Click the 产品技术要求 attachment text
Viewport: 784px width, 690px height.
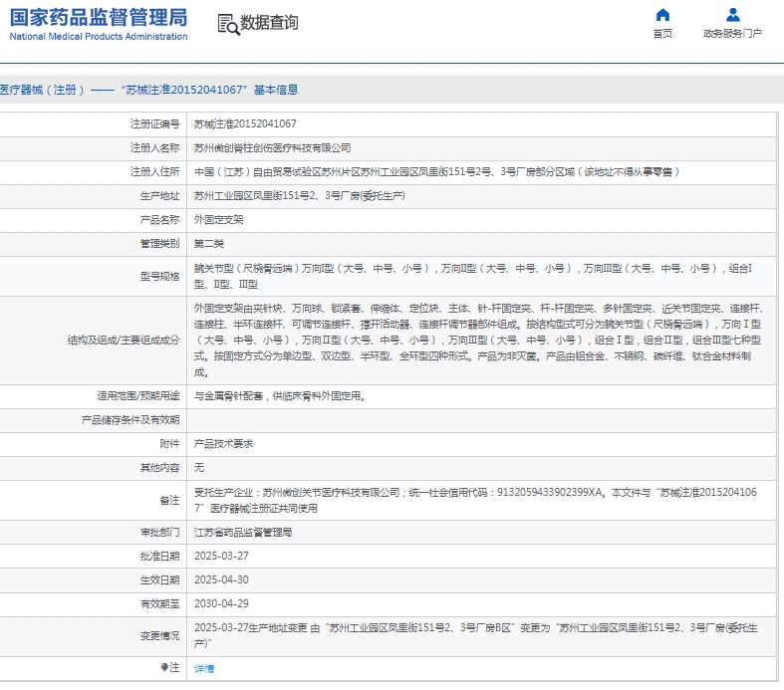coord(223,444)
